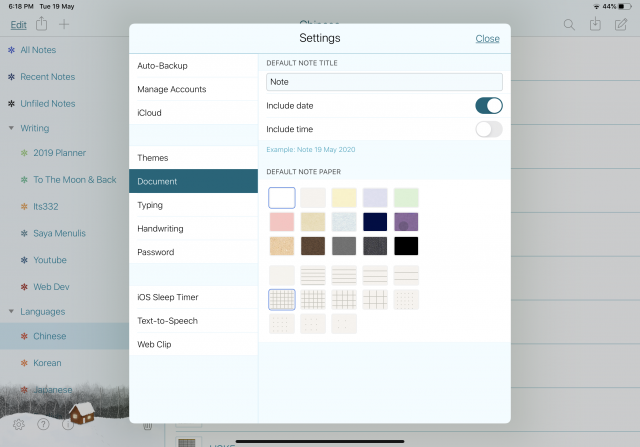
Task: Toggle the Include date switch
Action: pyautogui.click(x=488, y=105)
